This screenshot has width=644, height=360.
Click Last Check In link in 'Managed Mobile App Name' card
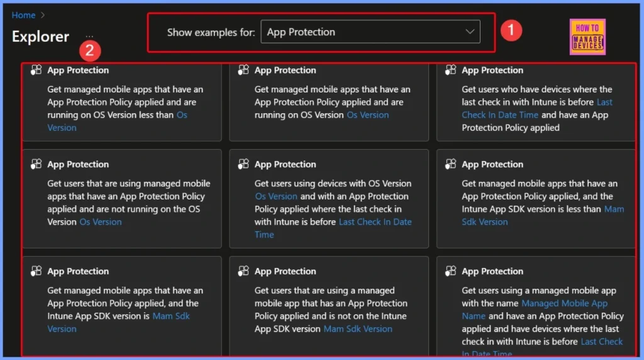tap(602, 342)
